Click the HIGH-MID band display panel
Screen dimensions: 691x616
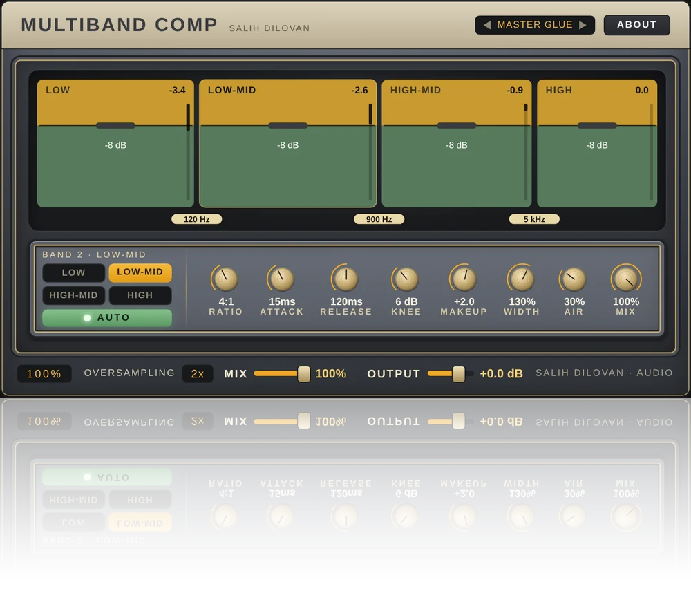[457, 143]
